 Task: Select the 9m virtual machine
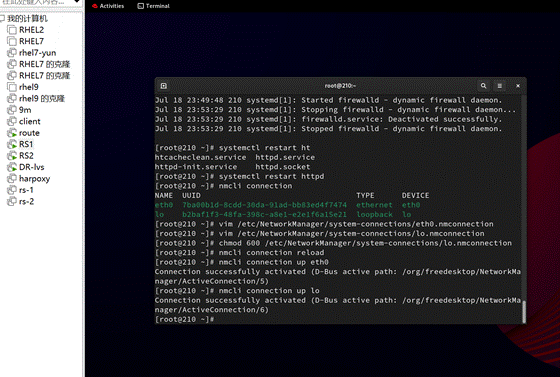(25, 110)
